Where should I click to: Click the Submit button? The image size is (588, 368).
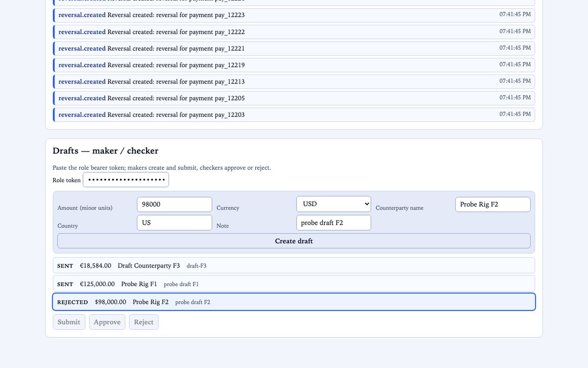(x=69, y=322)
